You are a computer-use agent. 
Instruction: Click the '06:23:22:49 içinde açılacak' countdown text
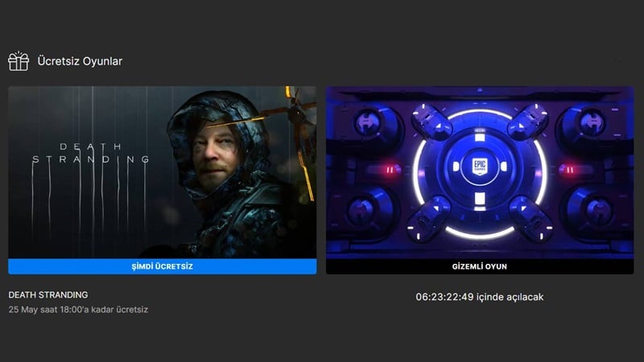479,297
